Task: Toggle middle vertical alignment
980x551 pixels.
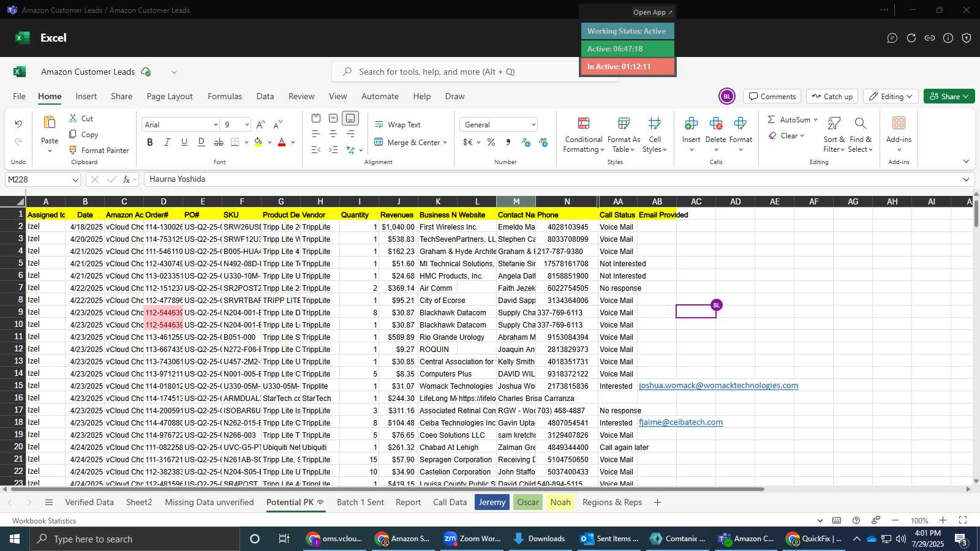Action: point(333,118)
